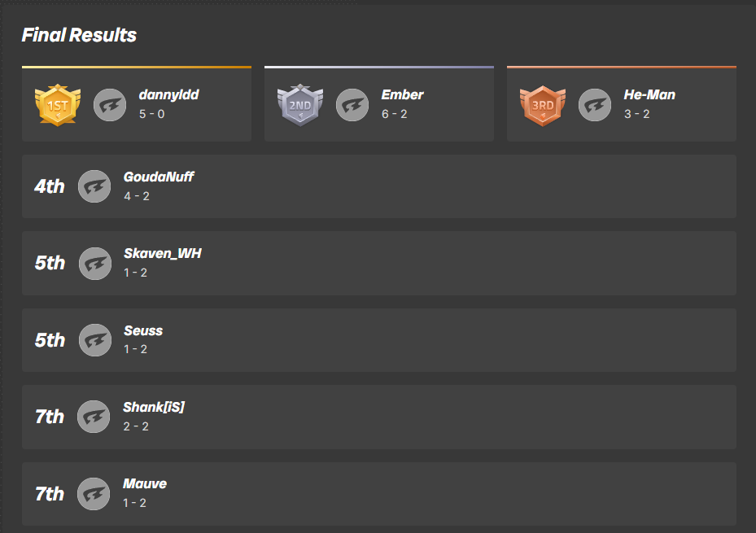Screen dimensions: 756x533
Task: Click the bronze 3RD place badge
Action: coord(543,105)
